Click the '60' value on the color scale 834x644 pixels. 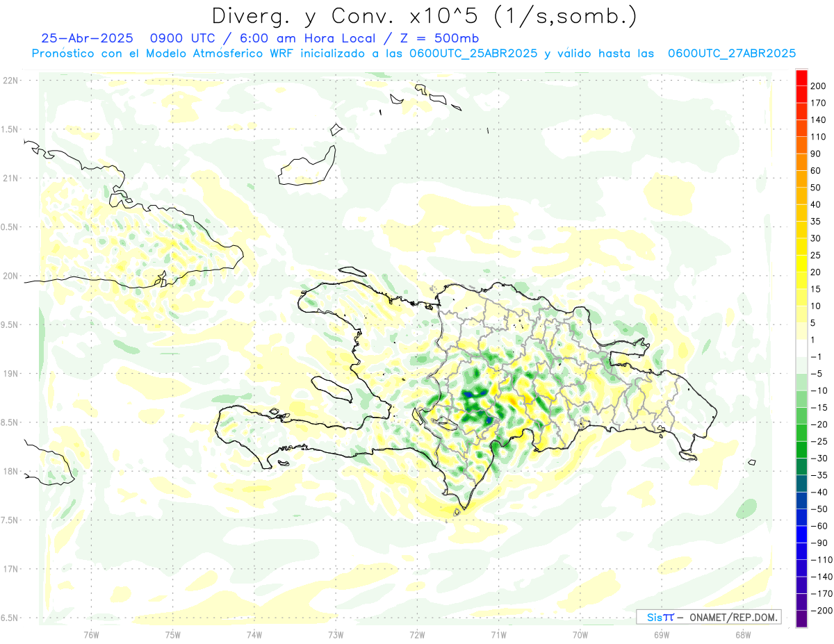(x=817, y=171)
